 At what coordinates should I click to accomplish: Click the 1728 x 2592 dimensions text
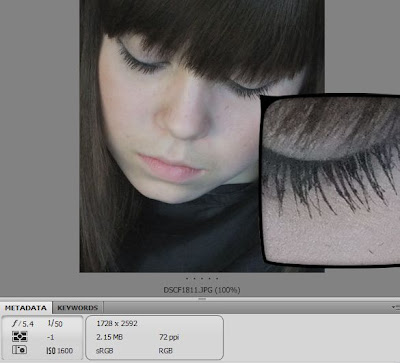click(x=117, y=323)
